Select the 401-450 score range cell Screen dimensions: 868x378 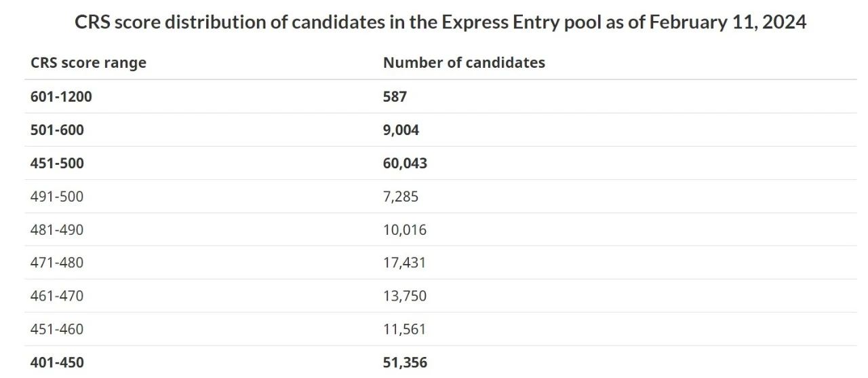[57, 362]
